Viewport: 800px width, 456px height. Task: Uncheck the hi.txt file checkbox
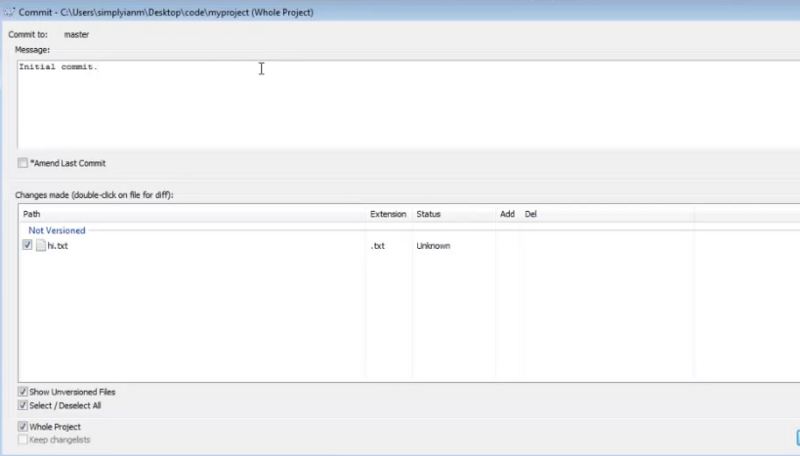coord(27,245)
